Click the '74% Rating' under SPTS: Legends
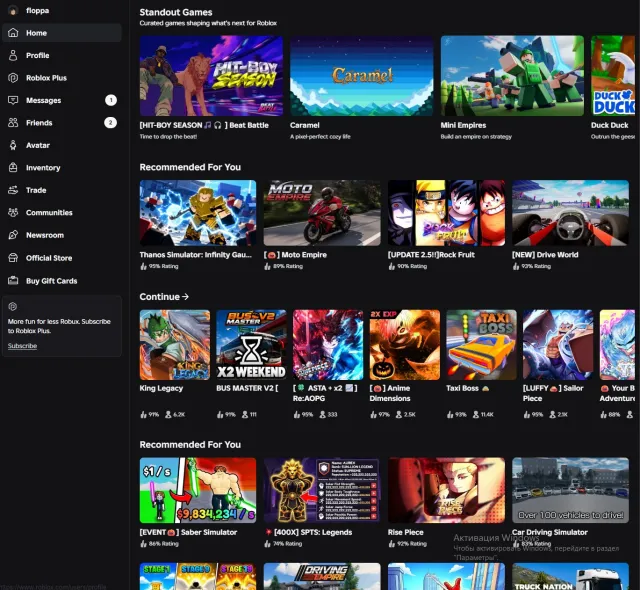640x590 pixels. pos(288,543)
